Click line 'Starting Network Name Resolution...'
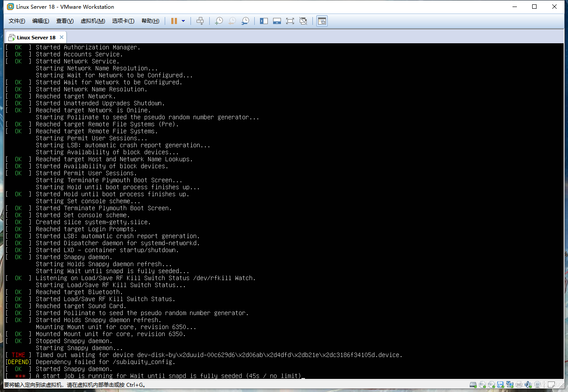Screen dimensions: 568x392 [x=97, y=68]
